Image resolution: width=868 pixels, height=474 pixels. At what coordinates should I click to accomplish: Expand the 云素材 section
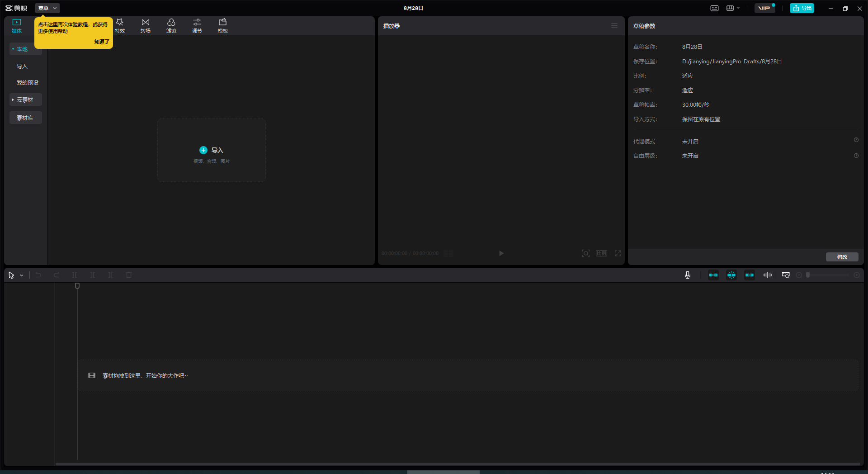[26, 100]
